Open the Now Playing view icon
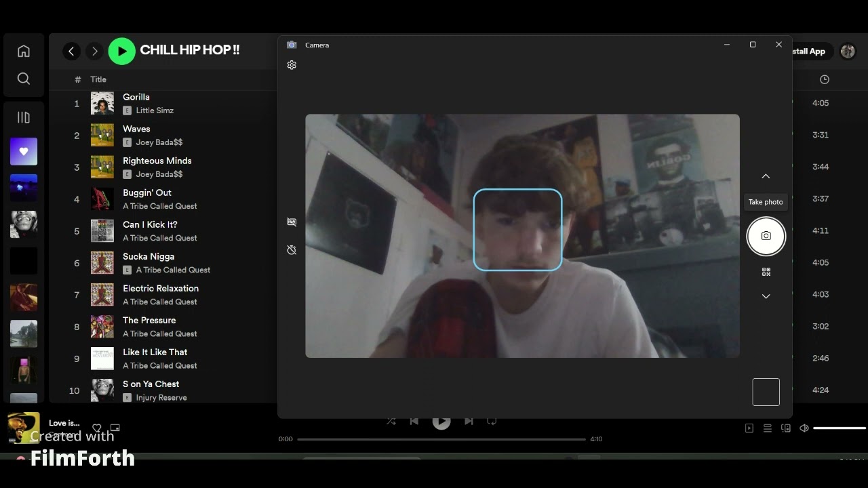The image size is (868, 488). [x=749, y=428]
